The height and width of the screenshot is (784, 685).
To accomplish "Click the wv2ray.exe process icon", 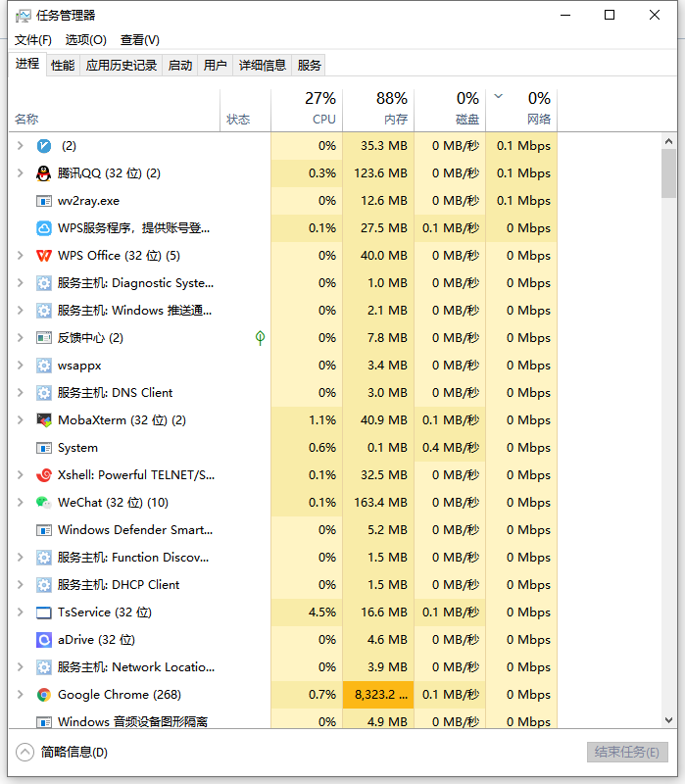I will (x=44, y=201).
